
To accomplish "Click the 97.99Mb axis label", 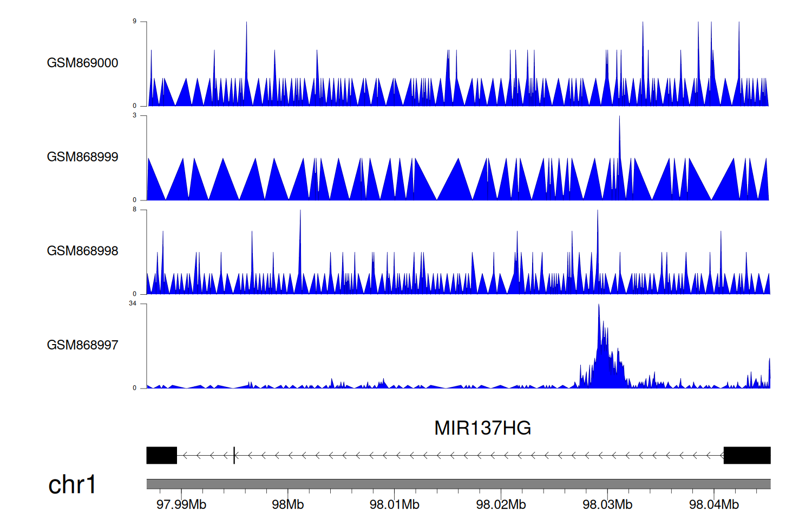I will click(x=181, y=504).
